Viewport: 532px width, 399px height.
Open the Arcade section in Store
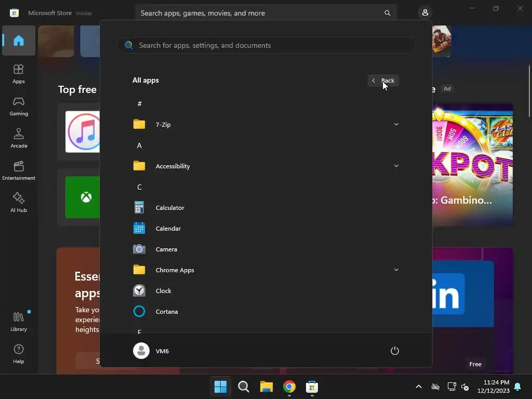19,138
